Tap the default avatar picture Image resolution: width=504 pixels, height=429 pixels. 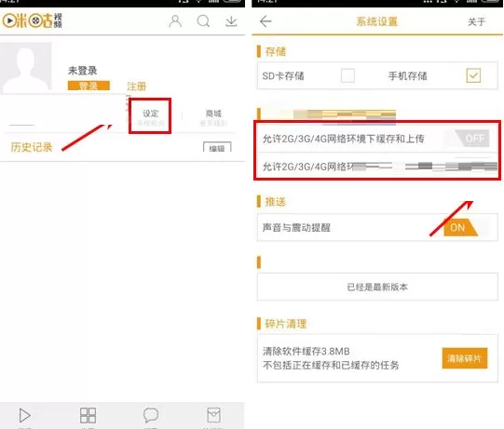click(26, 66)
